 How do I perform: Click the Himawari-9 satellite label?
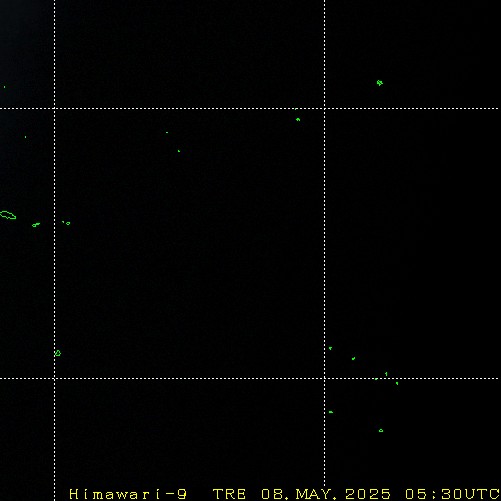coord(128,494)
